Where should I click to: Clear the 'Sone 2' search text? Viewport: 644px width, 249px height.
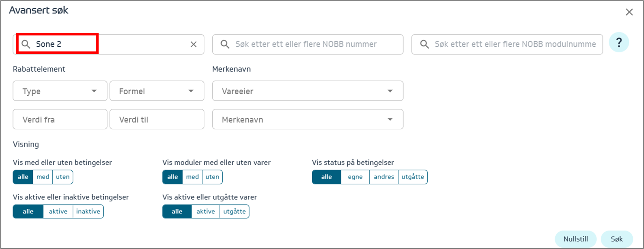(x=194, y=45)
